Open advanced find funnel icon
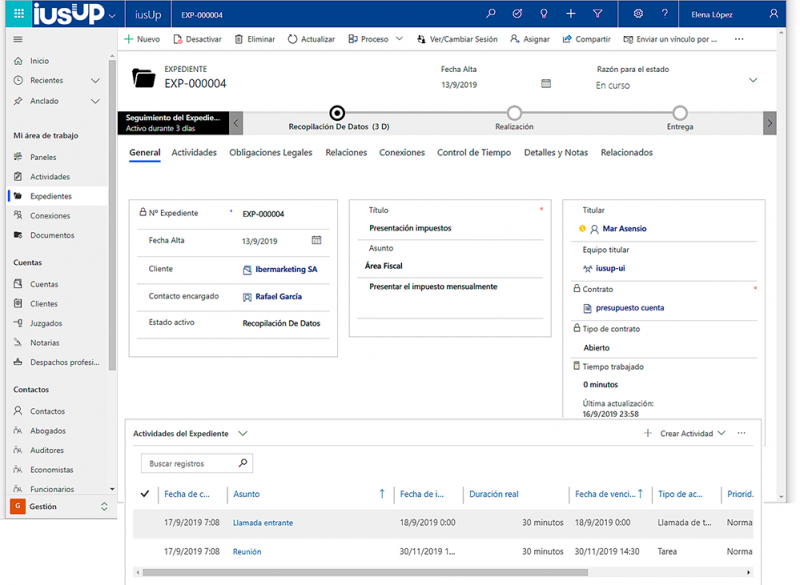 597,14
